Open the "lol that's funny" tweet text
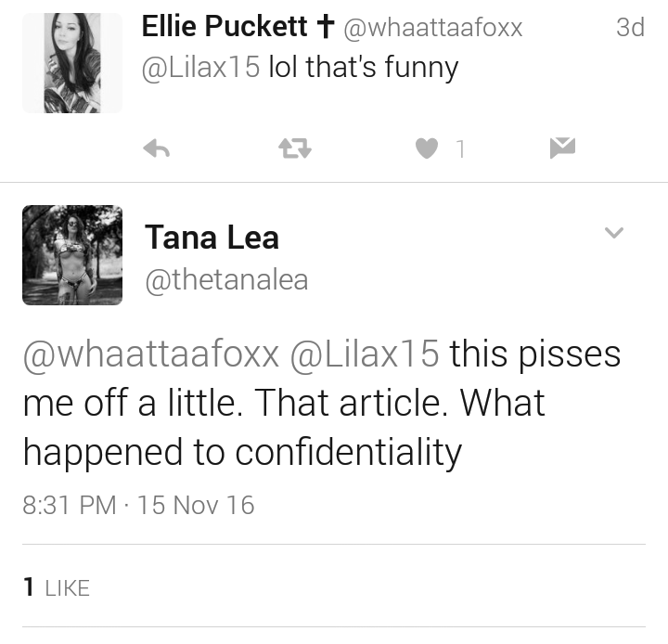 click(x=364, y=68)
